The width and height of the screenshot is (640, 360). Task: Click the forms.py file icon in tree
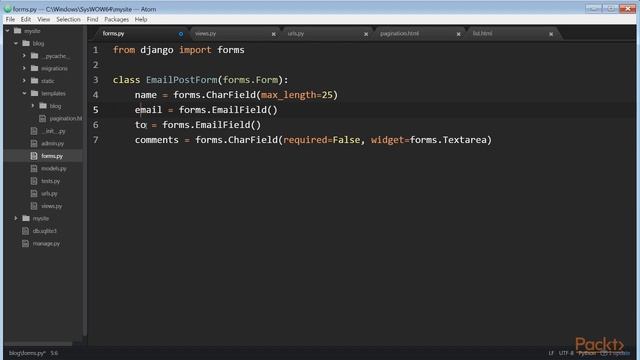(34, 156)
